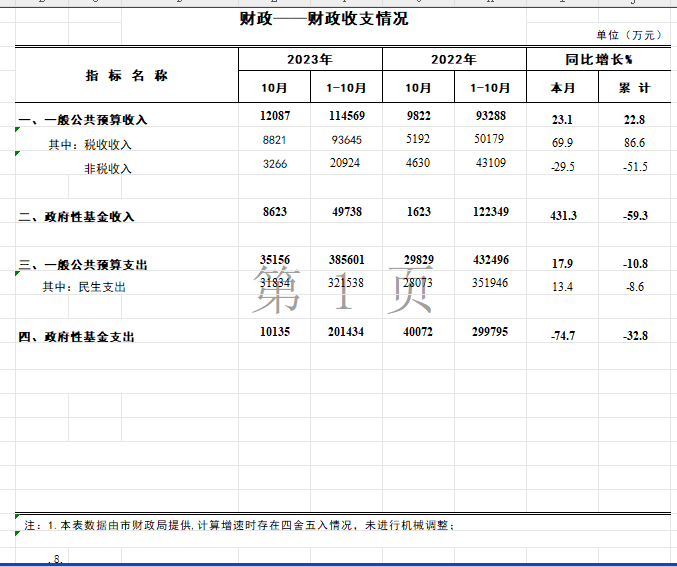
Task: Click the 单位（万元） unit label
Action: 630,35
